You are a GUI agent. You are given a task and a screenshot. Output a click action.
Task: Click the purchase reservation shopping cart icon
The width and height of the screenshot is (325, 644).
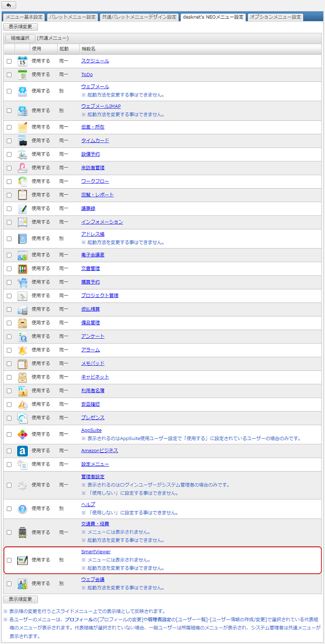[22, 282]
